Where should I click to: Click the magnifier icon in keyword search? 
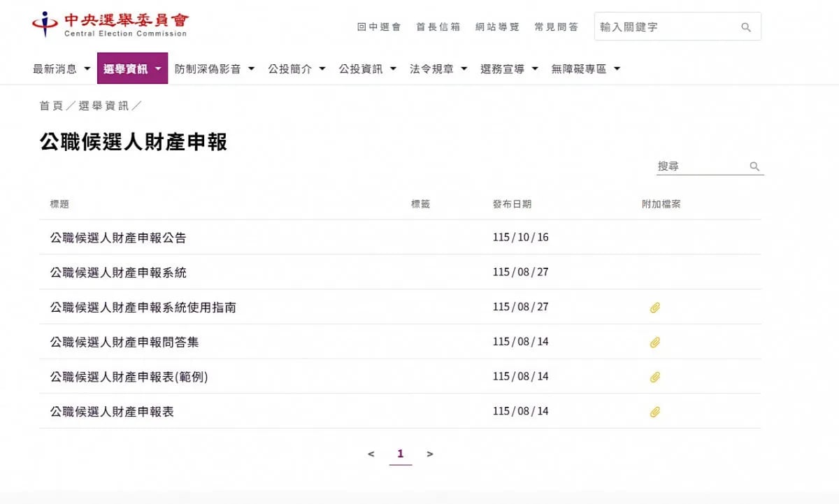pyautogui.click(x=746, y=27)
